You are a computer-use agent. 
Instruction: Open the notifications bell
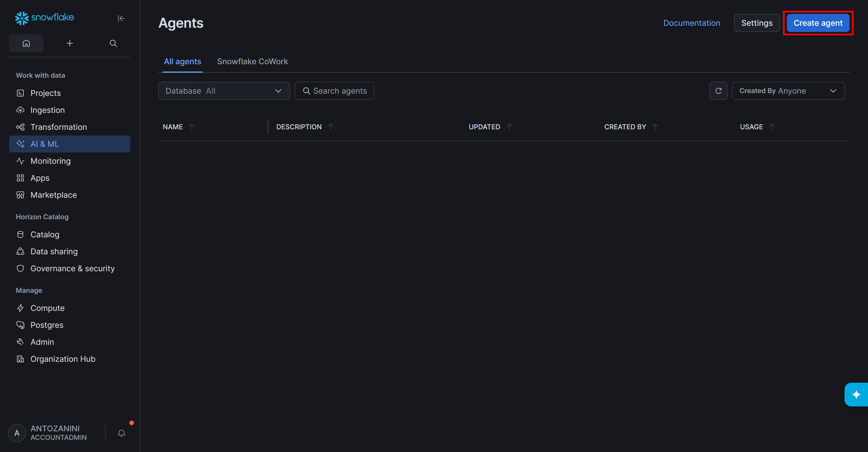click(122, 433)
